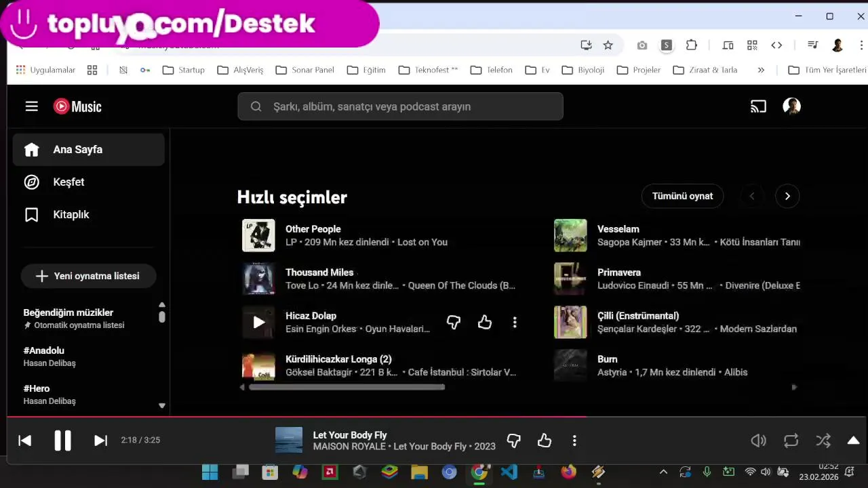Click Let Your Body Fly album art in player
Image resolution: width=868 pixels, height=488 pixels.
pyautogui.click(x=289, y=441)
